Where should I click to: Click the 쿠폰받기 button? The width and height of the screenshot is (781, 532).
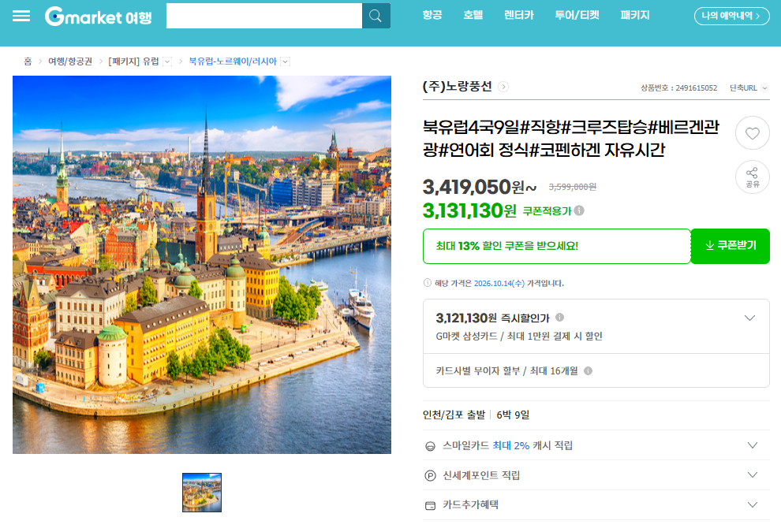(731, 246)
